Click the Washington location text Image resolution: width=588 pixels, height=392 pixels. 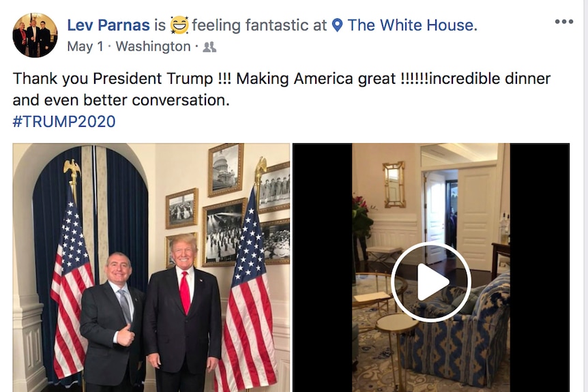click(x=153, y=46)
